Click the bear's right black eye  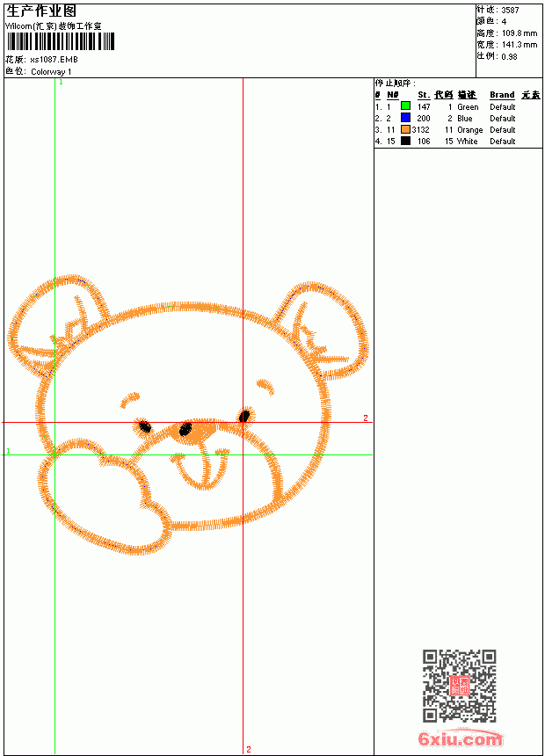[x=244, y=416]
